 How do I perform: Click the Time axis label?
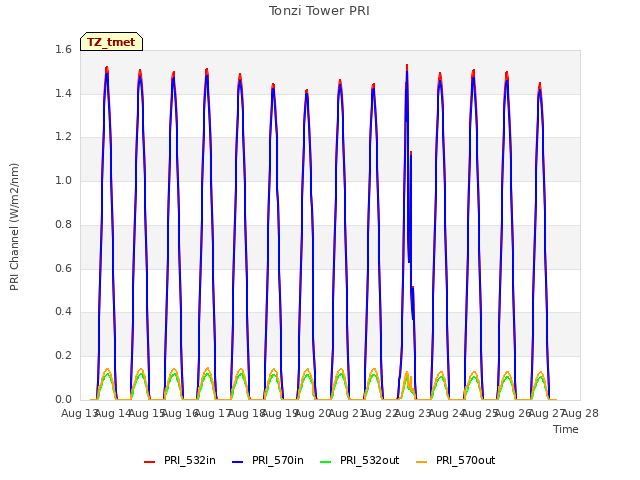566,429
